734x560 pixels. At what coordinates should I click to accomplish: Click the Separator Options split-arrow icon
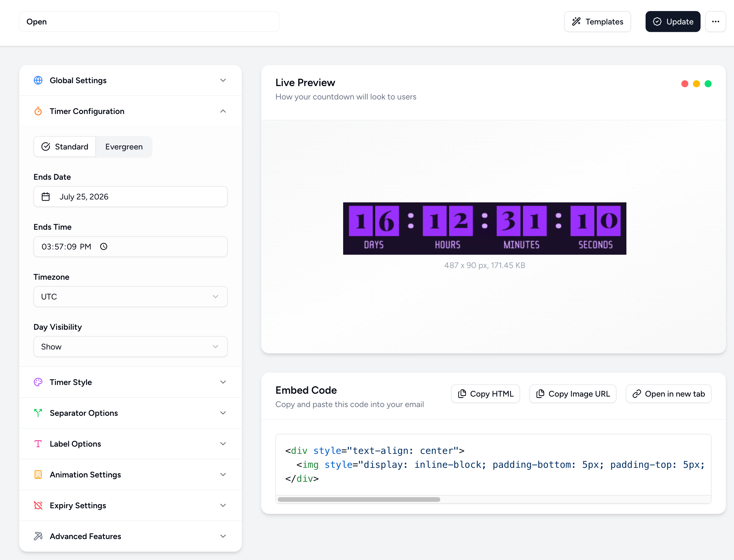pyautogui.click(x=38, y=413)
